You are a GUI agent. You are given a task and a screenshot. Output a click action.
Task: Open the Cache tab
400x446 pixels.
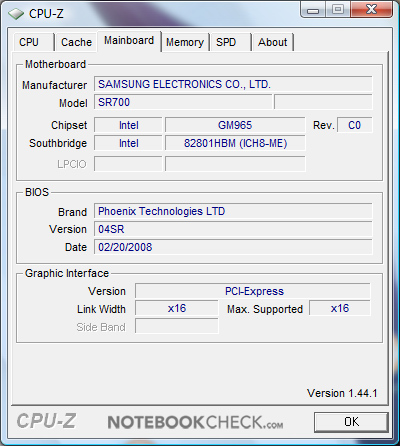click(76, 42)
